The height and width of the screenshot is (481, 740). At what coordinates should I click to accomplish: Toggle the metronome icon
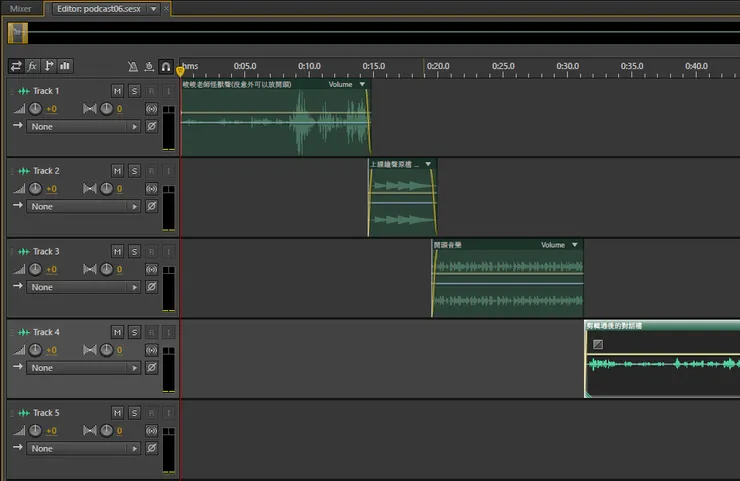133,67
